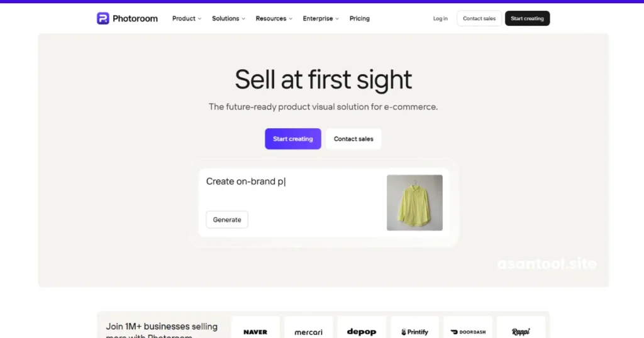Open the Product dropdown menu

[186, 18]
